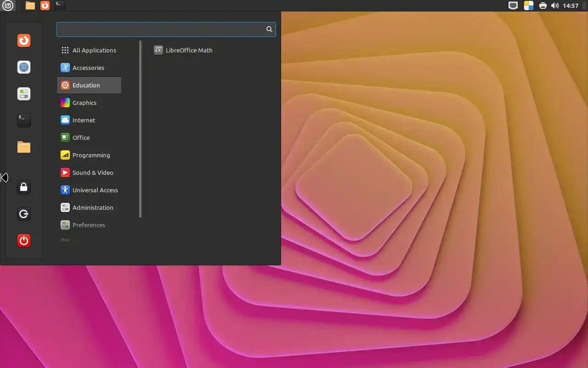Screen dimensions: 588x368
Task: Click the category list scrollbar
Action: click(x=140, y=129)
